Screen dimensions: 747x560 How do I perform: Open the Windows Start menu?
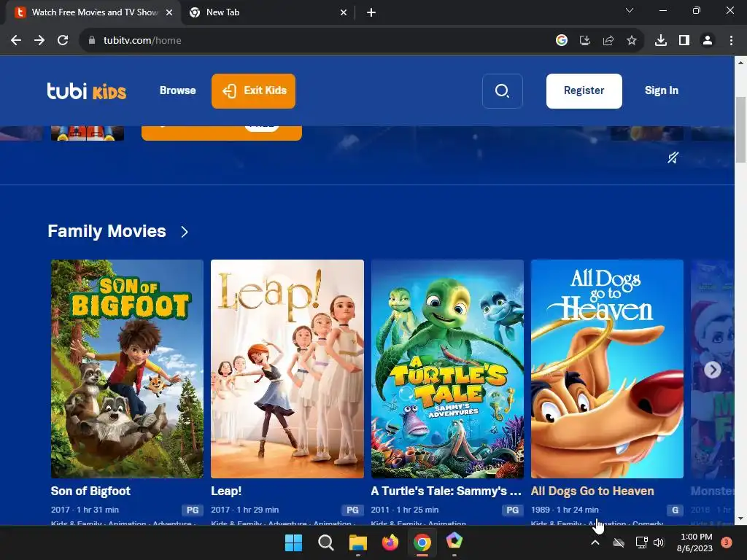click(x=293, y=542)
